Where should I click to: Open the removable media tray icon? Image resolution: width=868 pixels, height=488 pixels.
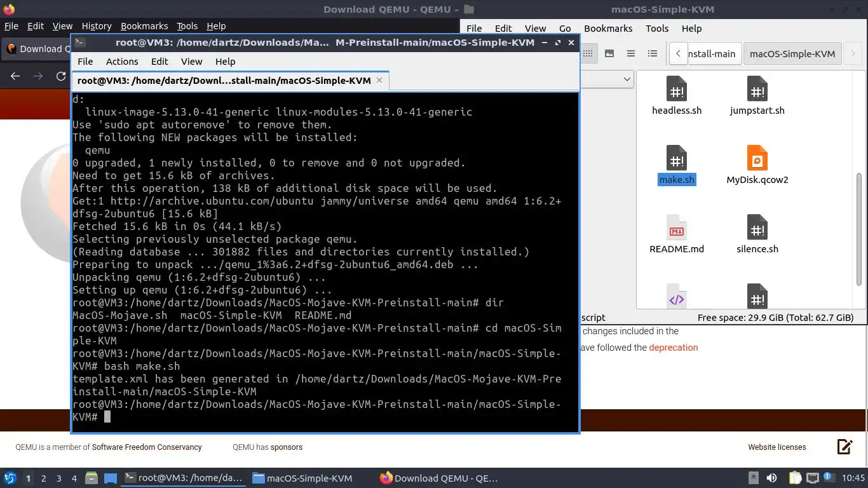click(x=754, y=478)
